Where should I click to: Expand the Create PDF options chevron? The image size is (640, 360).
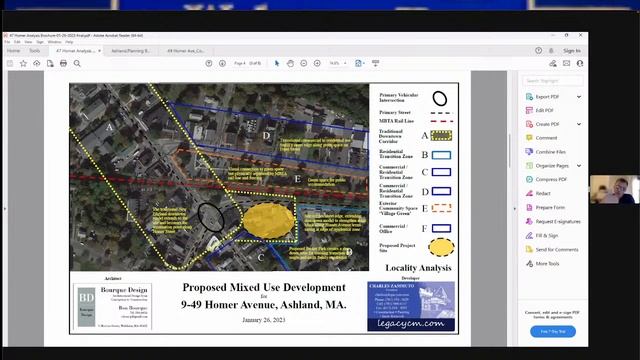click(x=579, y=124)
